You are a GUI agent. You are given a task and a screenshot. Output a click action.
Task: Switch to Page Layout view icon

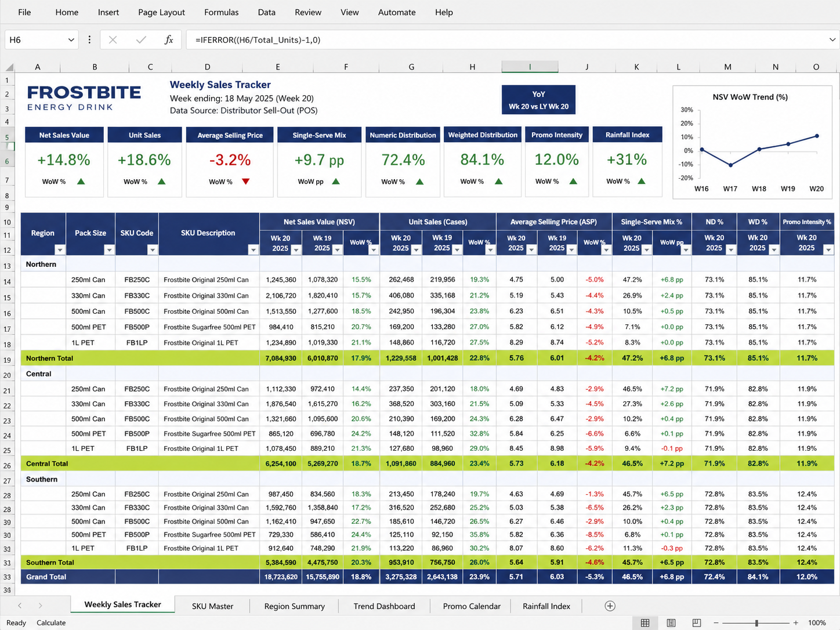click(671, 623)
